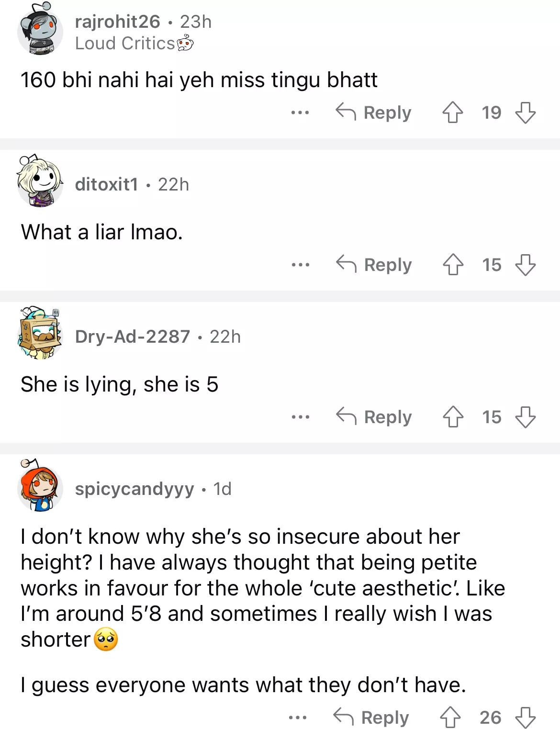Open spicycandyyy's username link
The height and width of the screenshot is (729, 560).
click(134, 489)
